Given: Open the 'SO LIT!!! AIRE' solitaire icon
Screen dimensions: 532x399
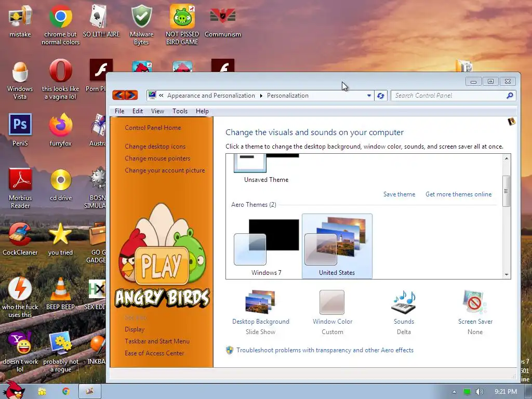Looking at the screenshot, I should tap(99, 16).
